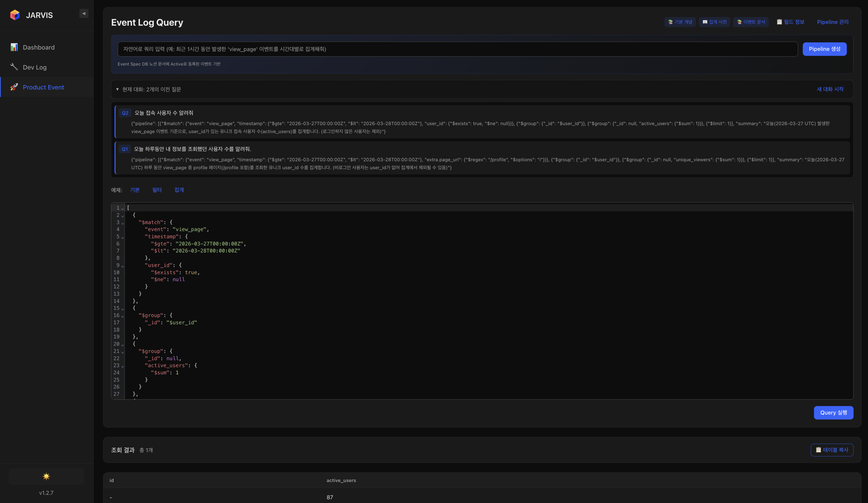Fold the timestamp block on line 5

pos(122,238)
